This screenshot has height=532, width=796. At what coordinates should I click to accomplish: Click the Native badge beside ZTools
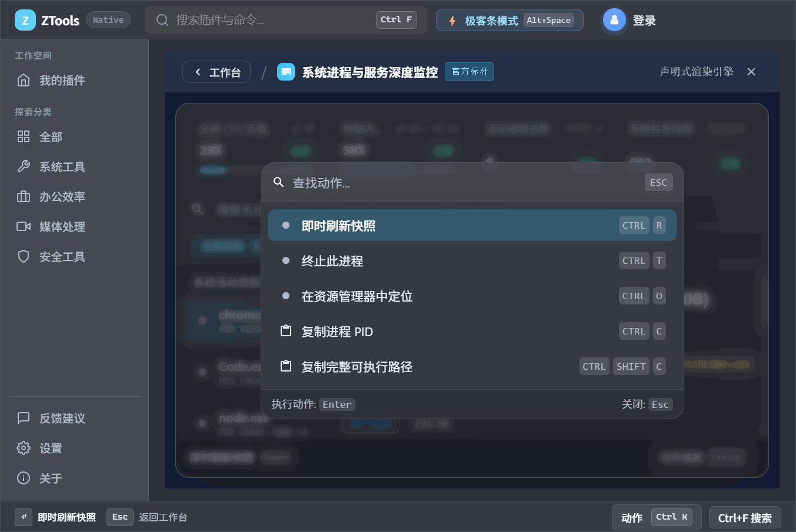pos(108,20)
